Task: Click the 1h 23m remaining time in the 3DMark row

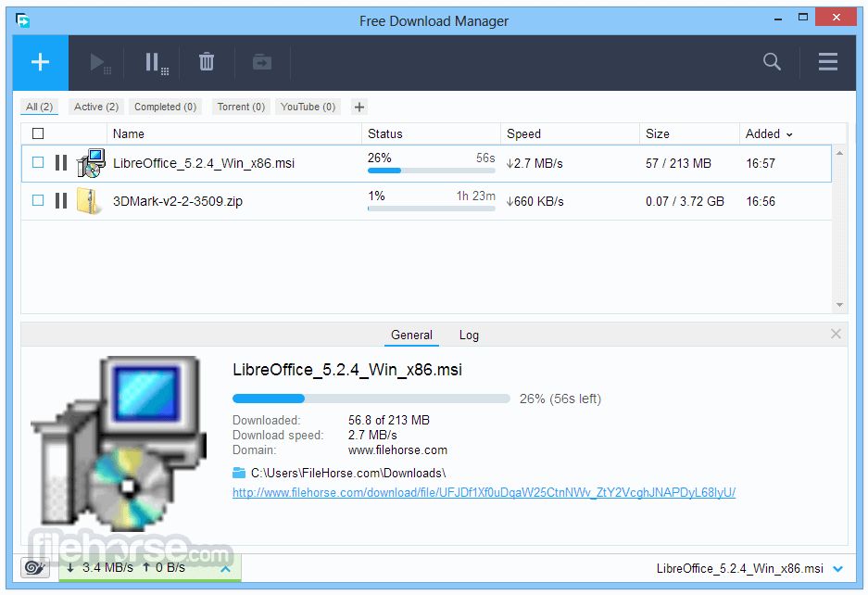Action: (x=475, y=196)
